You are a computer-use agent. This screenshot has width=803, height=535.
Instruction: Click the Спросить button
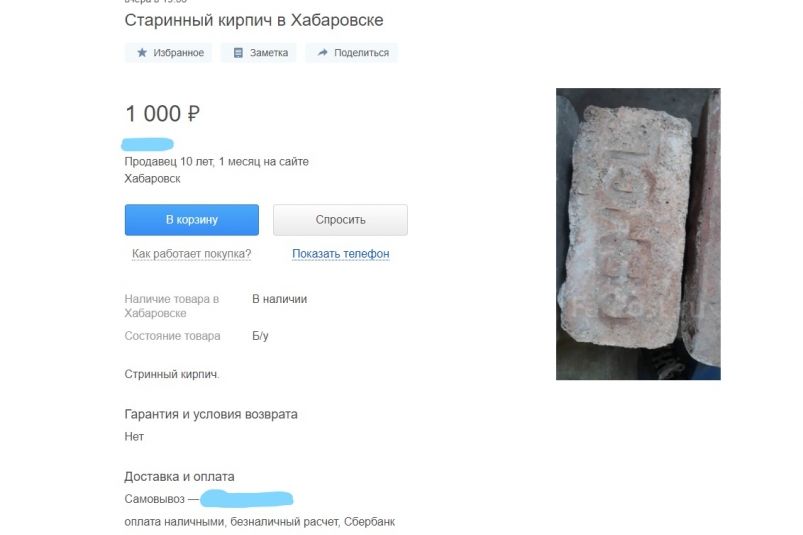340,220
